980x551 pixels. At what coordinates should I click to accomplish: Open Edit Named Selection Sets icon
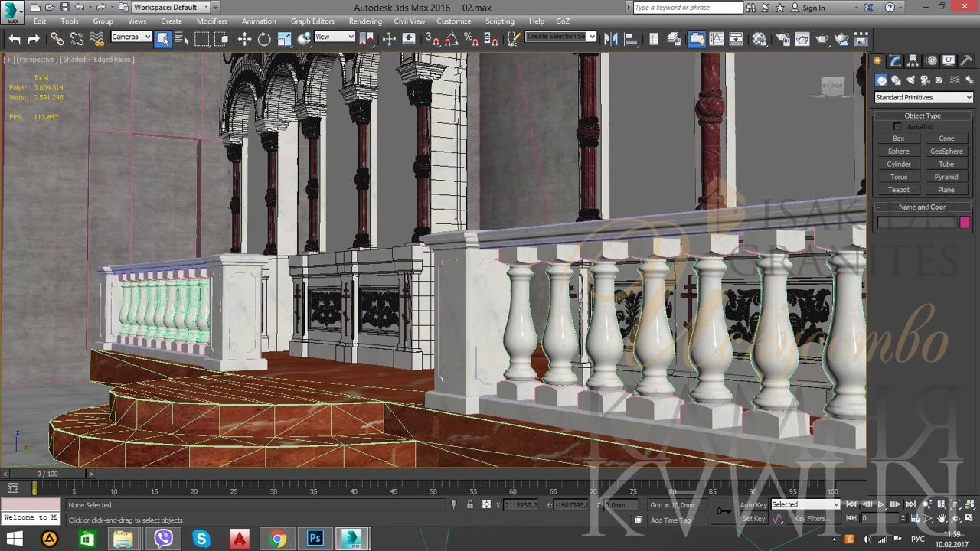click(x=513, y=39)
